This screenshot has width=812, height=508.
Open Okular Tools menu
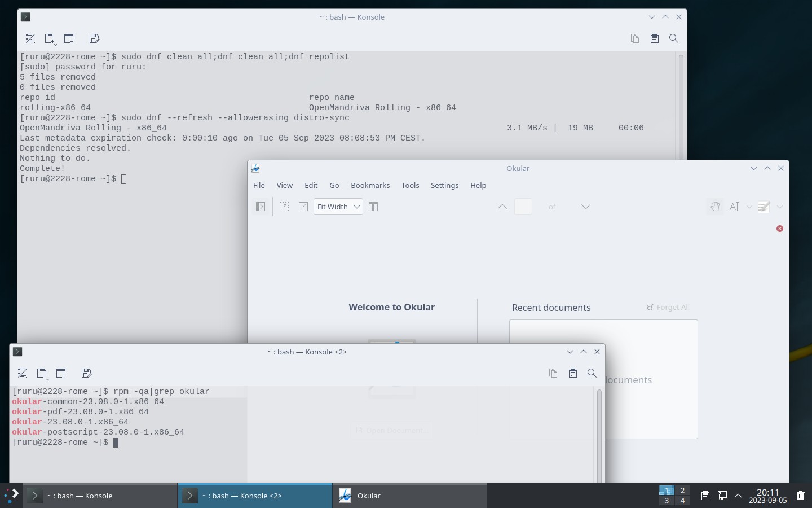pos(411,185)
